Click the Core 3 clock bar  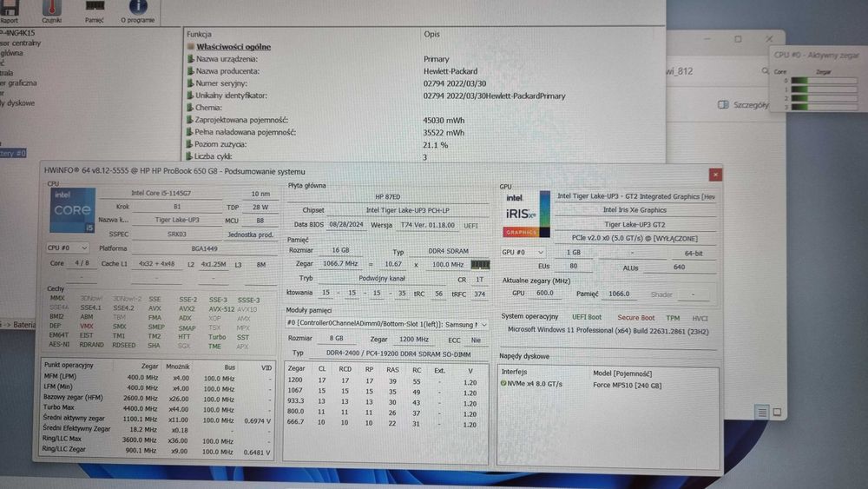pyautogui.click(x=825, y=107)
